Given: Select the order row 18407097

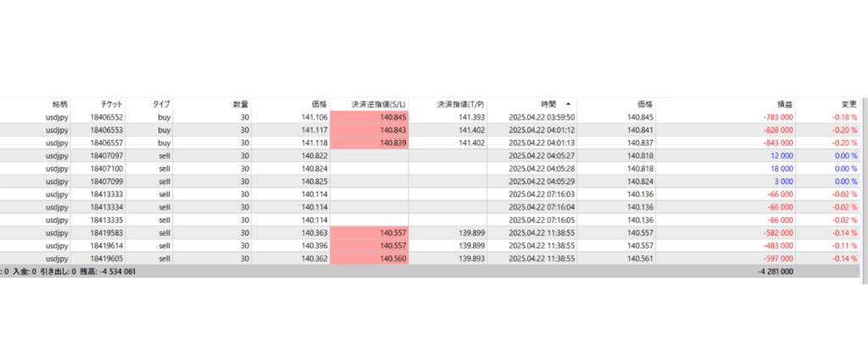Looking at the screenshot, I should coord(430,155).
